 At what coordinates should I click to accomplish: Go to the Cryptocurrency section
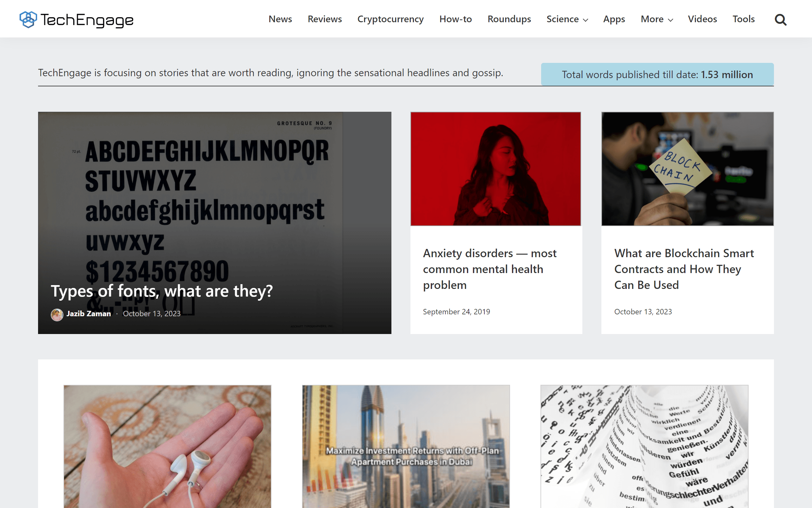click(390, 19)
